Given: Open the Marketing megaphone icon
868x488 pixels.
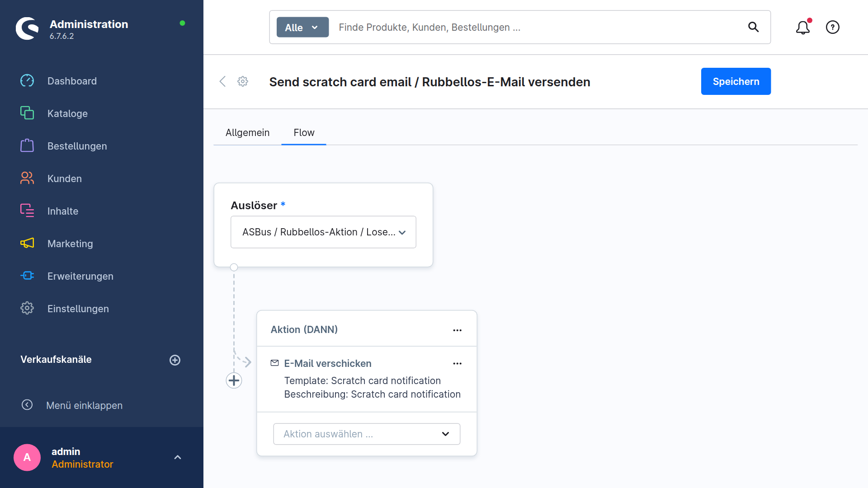Looking at the screenshot, I should pos(27,243).
